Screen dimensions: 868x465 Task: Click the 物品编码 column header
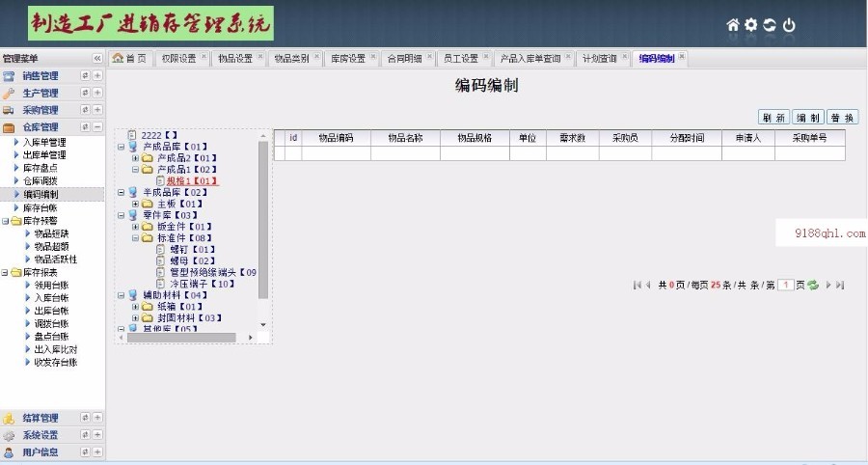(336, 138)
